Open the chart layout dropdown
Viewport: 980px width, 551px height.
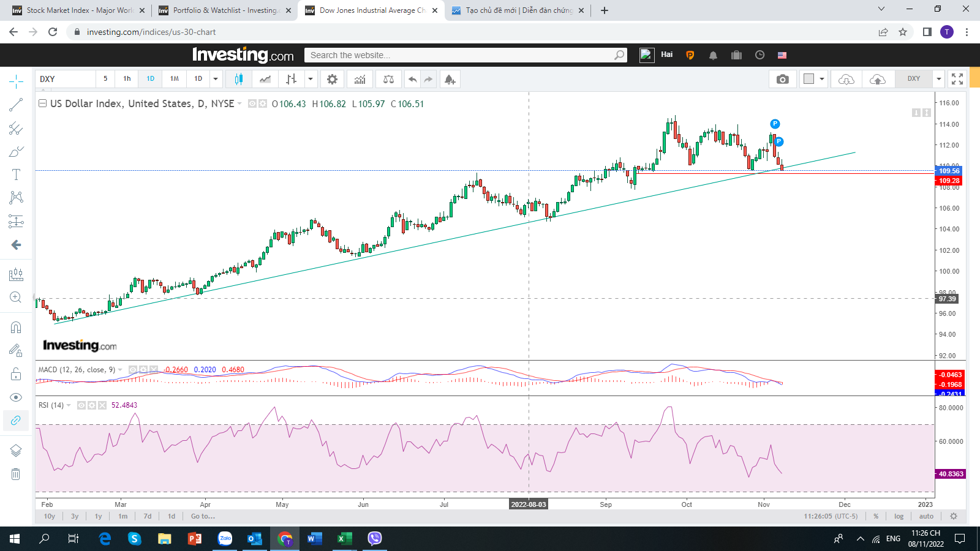pyautogui.click(x=821, y=79)
